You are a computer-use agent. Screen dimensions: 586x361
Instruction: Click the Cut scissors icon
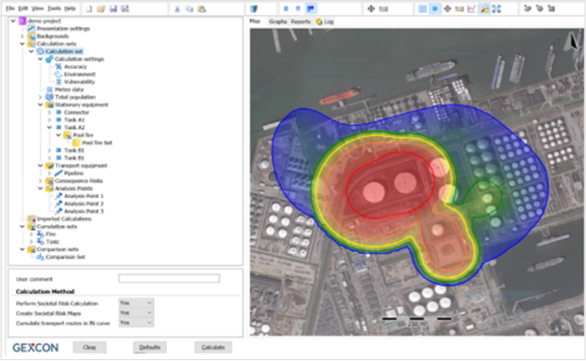(x=177, y=9)
